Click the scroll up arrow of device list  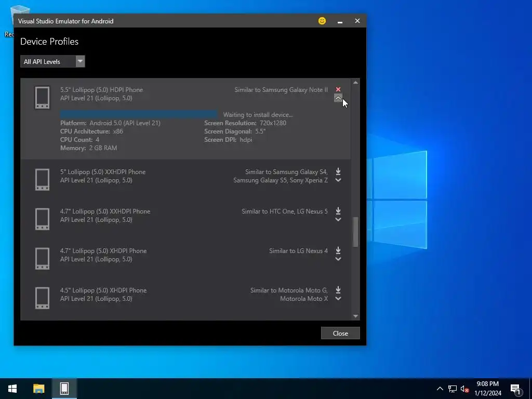pyautogui.click(x=355, y=83)
